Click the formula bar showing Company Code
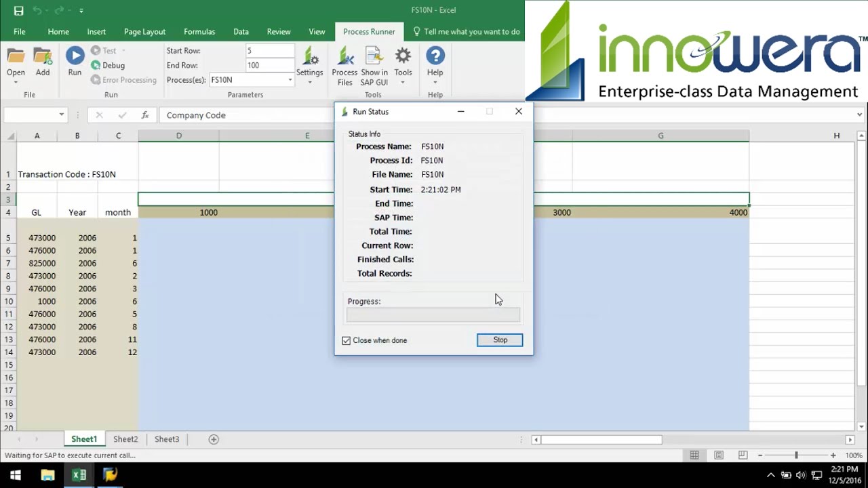 coord(506,115)
